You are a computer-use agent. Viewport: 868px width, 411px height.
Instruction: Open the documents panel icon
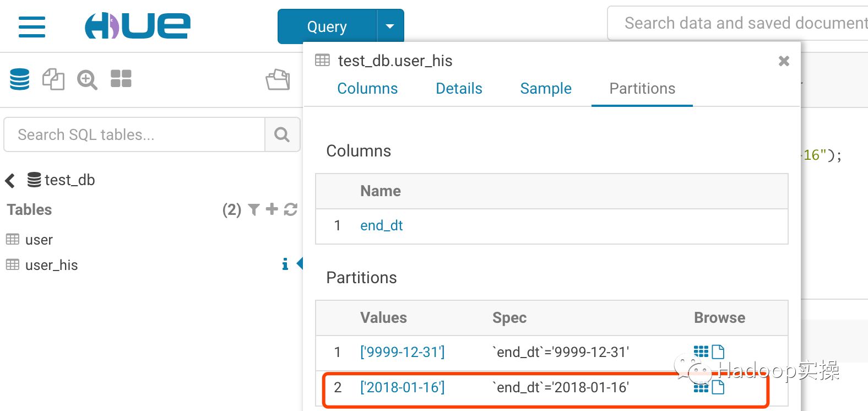pos(53,79)
